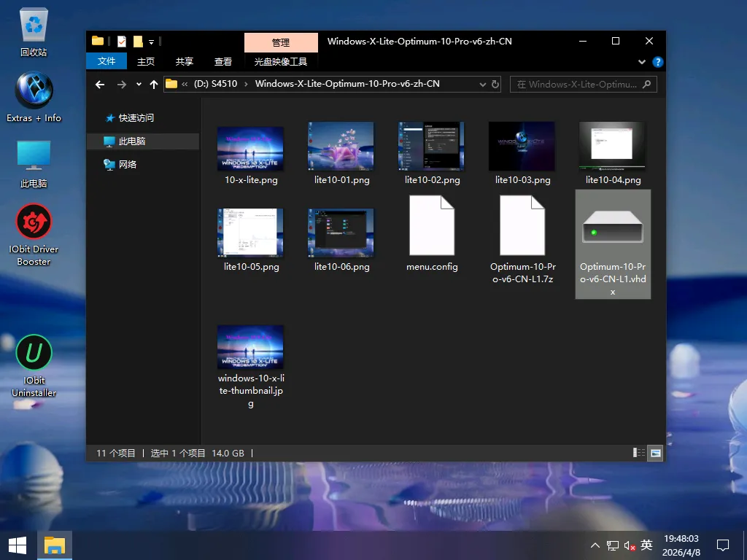Switch to details view in status bar
Screen dimensions: 747x560
[638, 453]
